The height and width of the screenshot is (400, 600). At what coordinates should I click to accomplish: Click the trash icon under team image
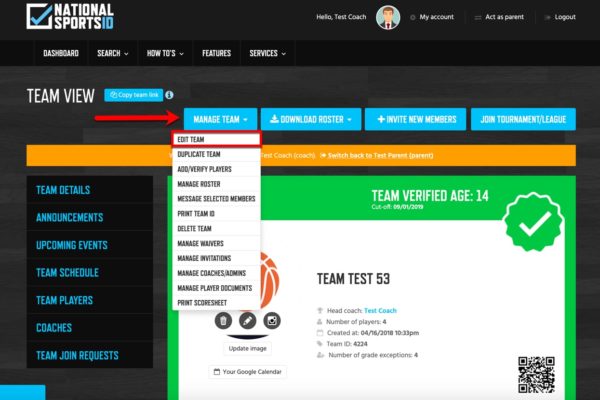pyautogui.click(x=224, y=321)
